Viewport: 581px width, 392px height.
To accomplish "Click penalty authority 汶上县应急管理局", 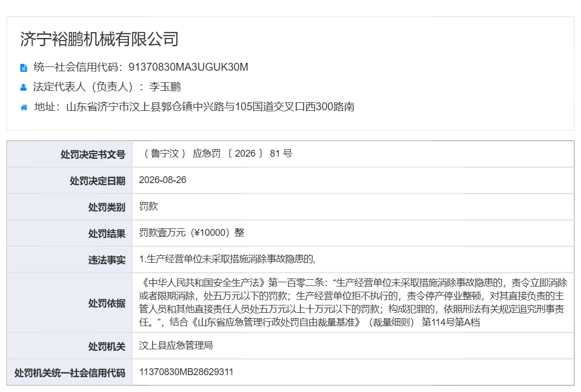I will [x=176, y=346].
